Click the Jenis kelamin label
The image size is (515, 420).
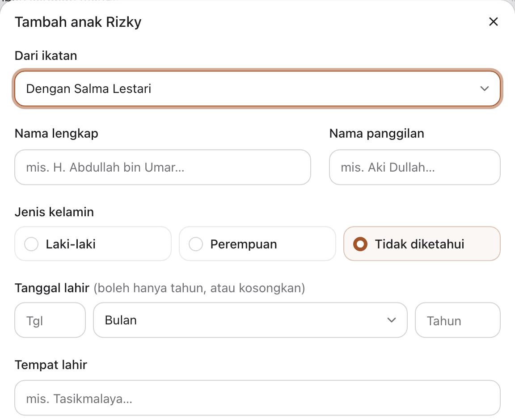(x=54, y=212)
